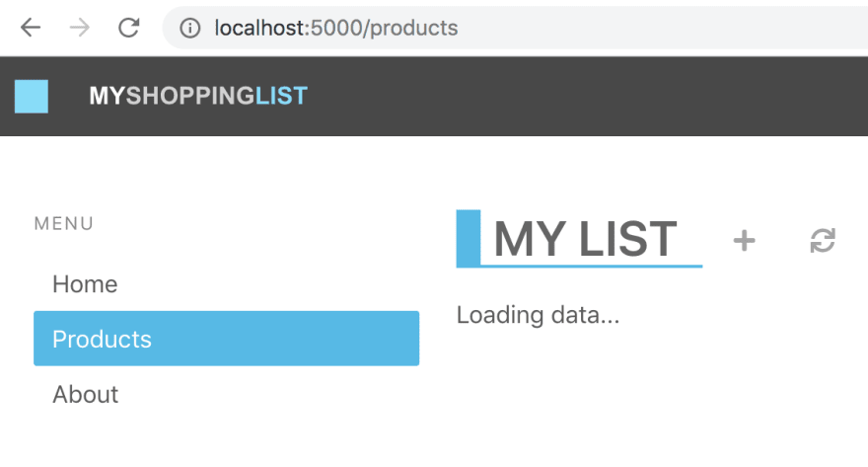Add a new item with the plus icon

tap(744, 241)
